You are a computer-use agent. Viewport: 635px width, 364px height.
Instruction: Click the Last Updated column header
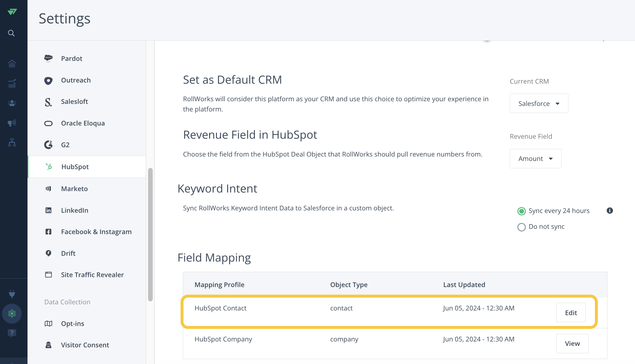[x=464, y=285]
